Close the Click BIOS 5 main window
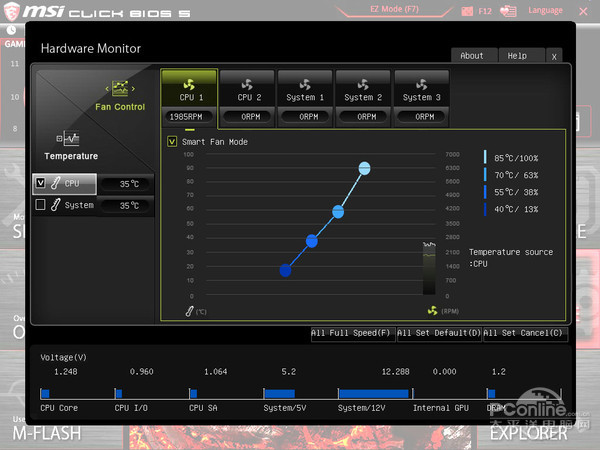 (x=583, y=11)
